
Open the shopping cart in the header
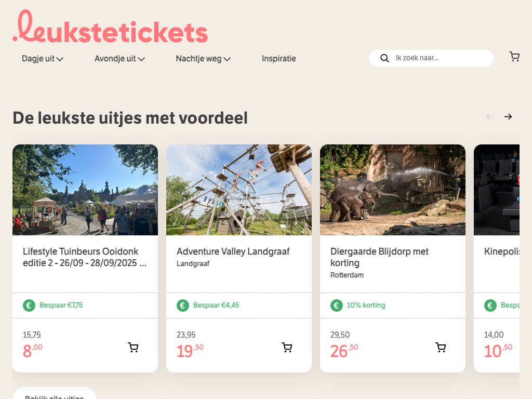(x=514, y=57)
